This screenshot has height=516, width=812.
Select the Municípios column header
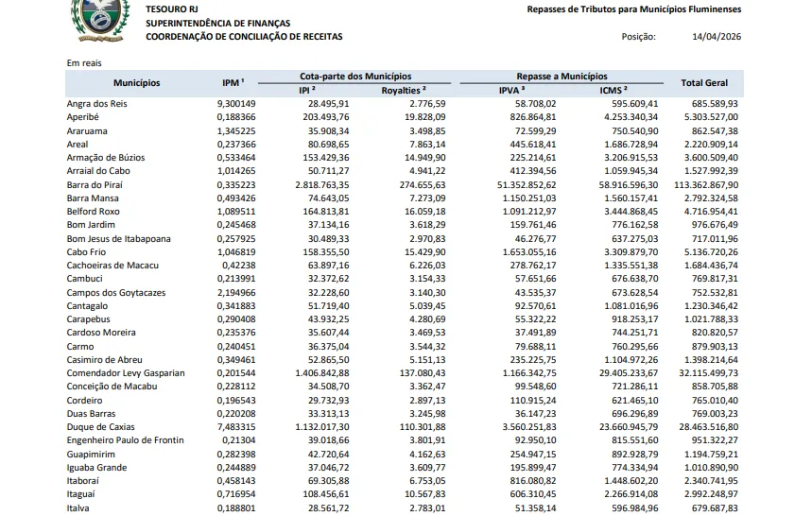tap(136, 83)
